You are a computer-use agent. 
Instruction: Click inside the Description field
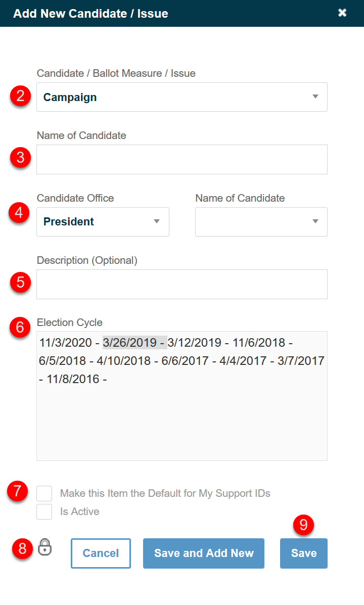click(182, 284)
